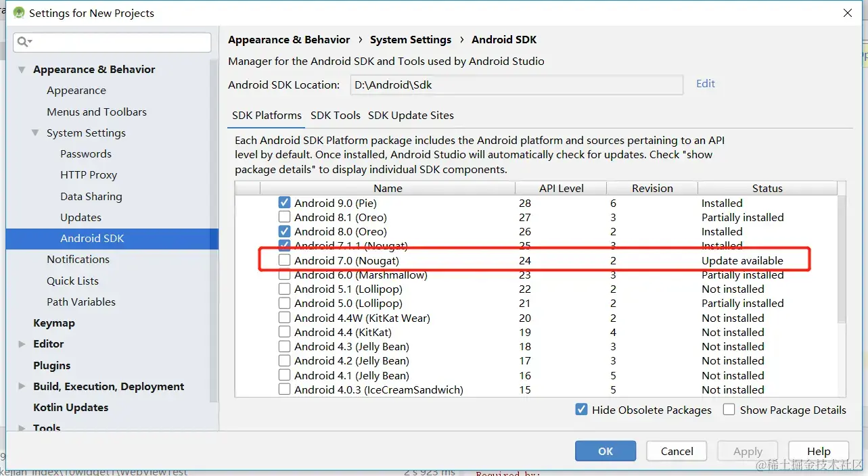Toggle Android 9.0 (Pie) checkbox
Viewport: 868px width, 476px height.
284,203
